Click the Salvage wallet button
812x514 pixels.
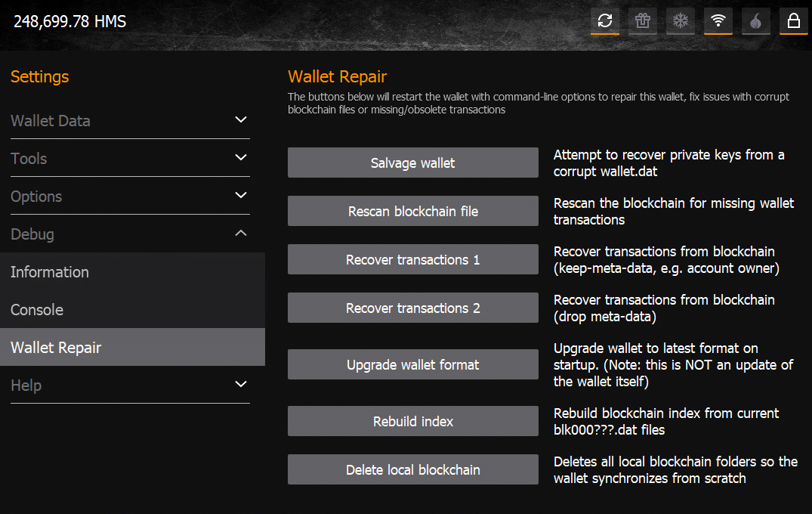pos(412,163)
